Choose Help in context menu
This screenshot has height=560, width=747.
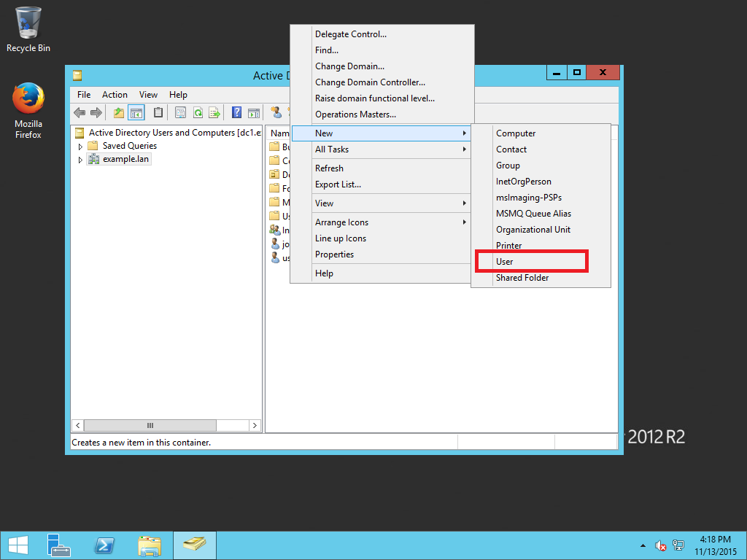click(x=381, y=273)
